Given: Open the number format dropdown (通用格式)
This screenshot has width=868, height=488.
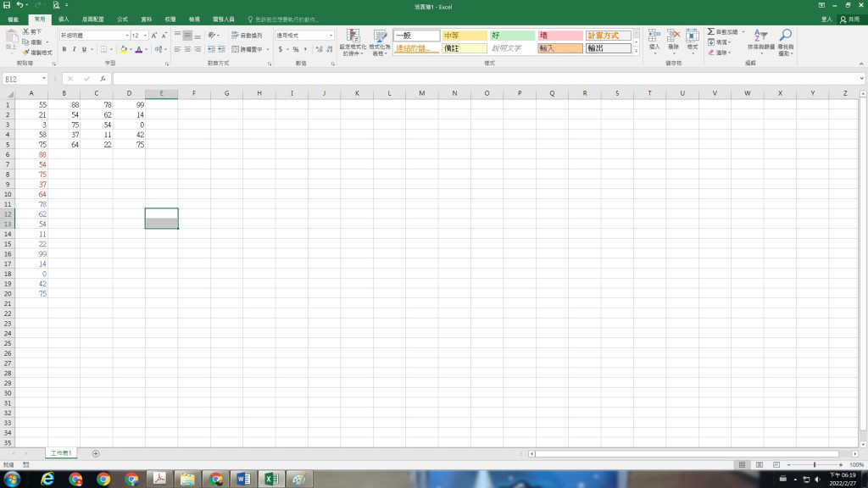Looking at the screenshot, I should (331, 36).
